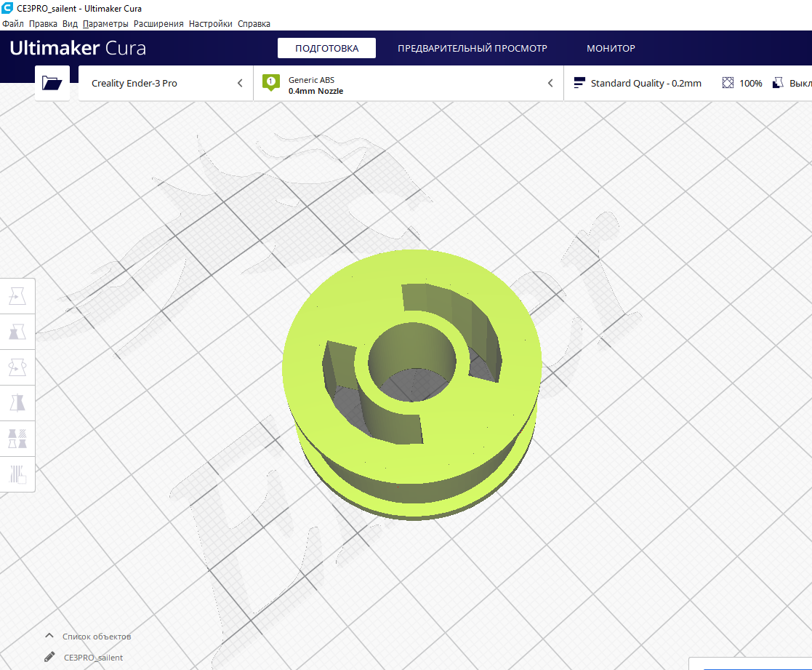Click the 0.4mm Nozzle label
Image resolution: width=812 pixels, height=670 pixels.
[x=316, y=91]
